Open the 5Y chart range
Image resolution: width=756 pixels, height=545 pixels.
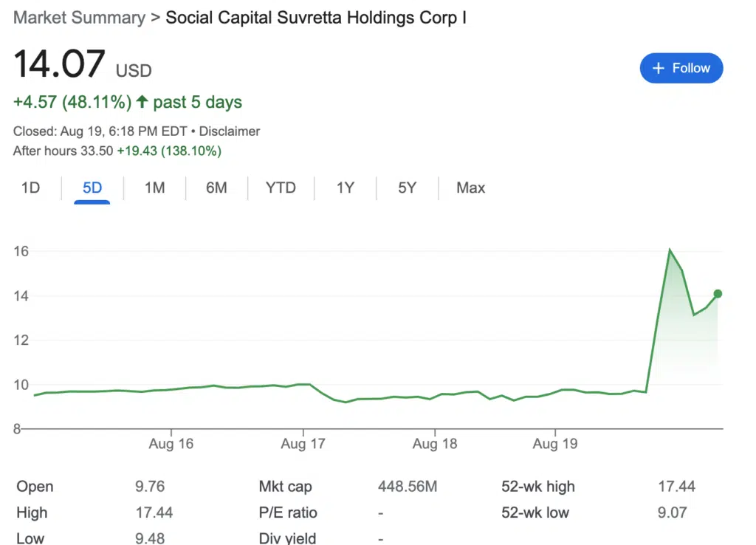(x=407, y=188)
